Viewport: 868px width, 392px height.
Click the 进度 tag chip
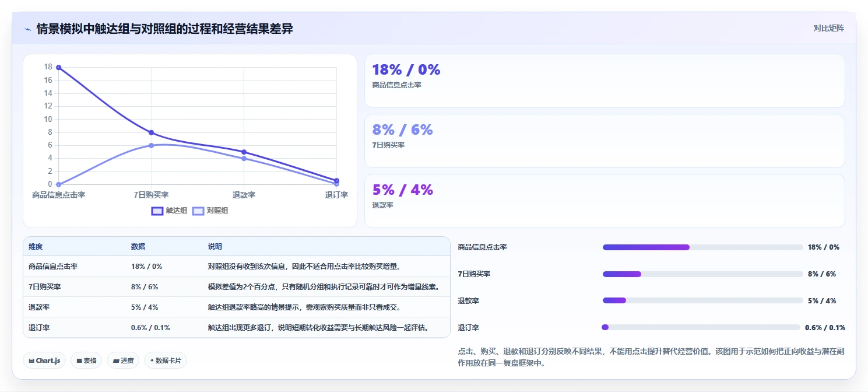(x=123, y=360)
